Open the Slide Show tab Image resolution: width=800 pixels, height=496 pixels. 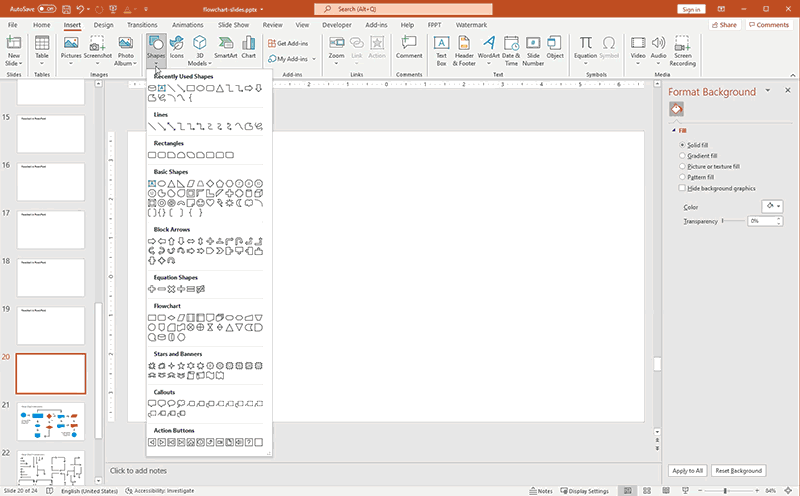(x=233, y=24)
